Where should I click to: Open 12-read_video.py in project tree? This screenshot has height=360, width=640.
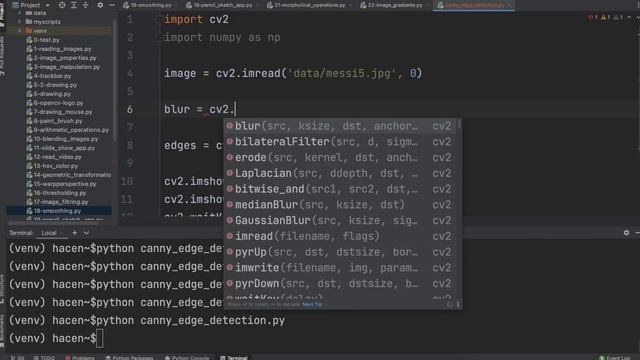click(x=54, y=157)
